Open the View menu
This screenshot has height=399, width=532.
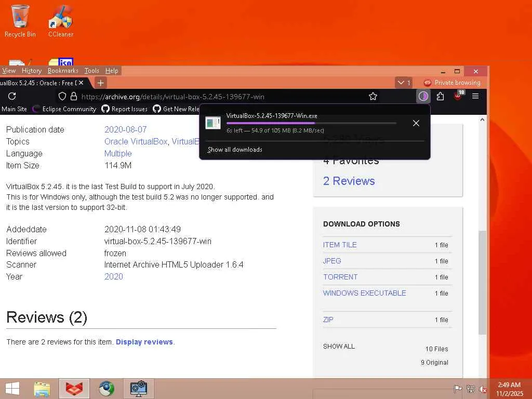(8, 71)
